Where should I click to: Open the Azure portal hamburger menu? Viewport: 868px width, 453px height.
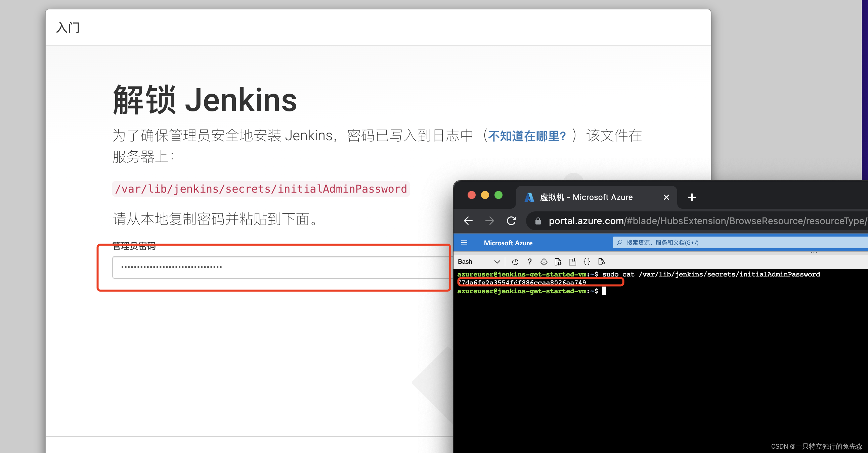[x=464, y=243]
